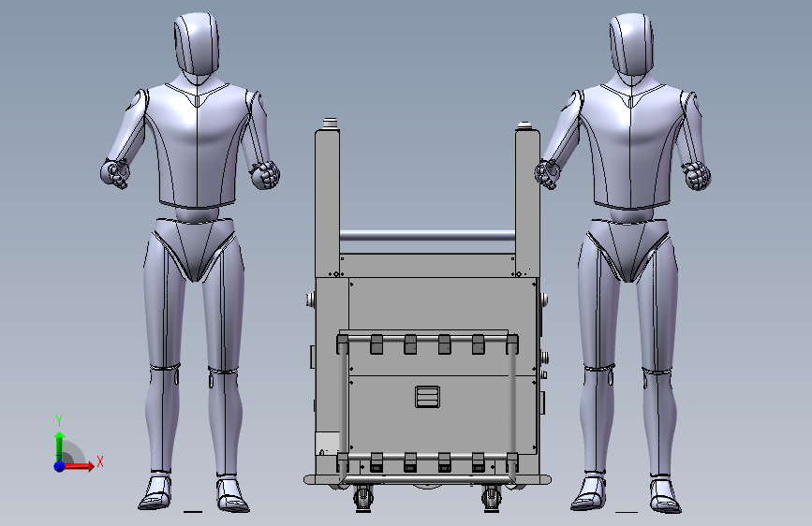Image resolution: width=812 pixels, height=526 pixels.
Task: Select the left mannequin's head
Action: click(197, 45)
